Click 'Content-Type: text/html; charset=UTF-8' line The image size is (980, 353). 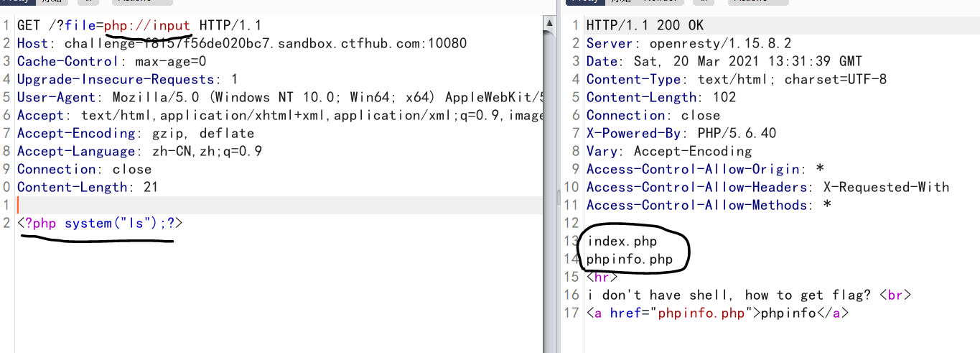(737, 79)
